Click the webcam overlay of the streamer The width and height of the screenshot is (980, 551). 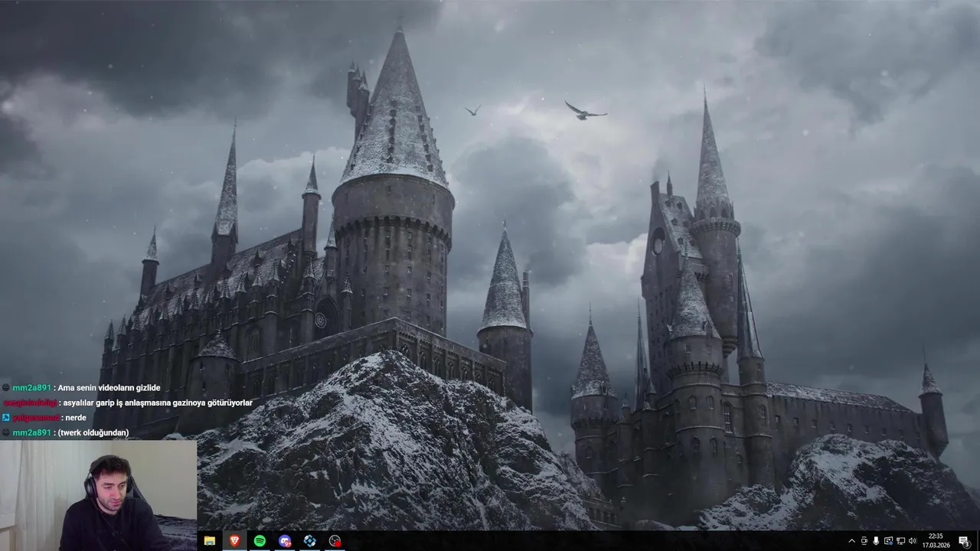tap(98, 495)
